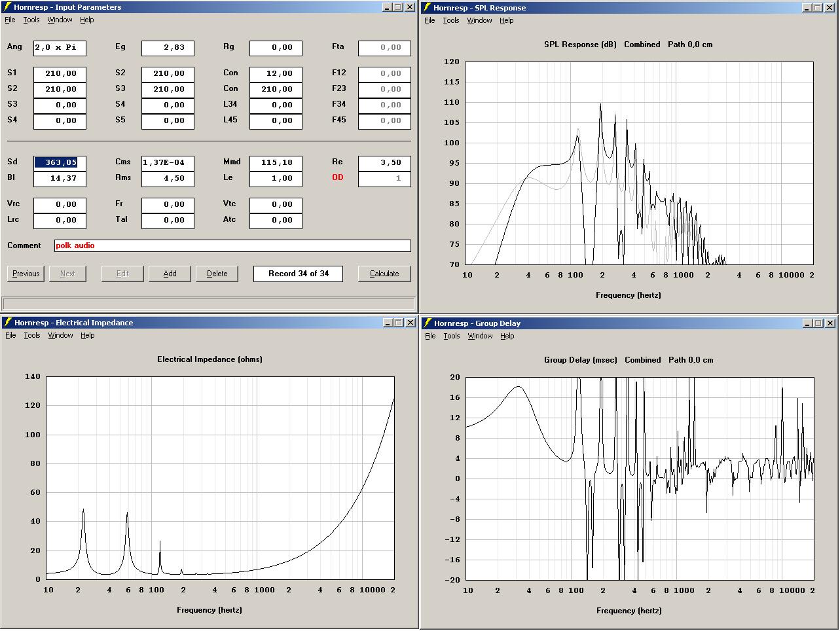This screenshot has height=631, width=840.
Task: Open File menu in Group Delay window
Action: pyautogui.click(x=430, y=336)
